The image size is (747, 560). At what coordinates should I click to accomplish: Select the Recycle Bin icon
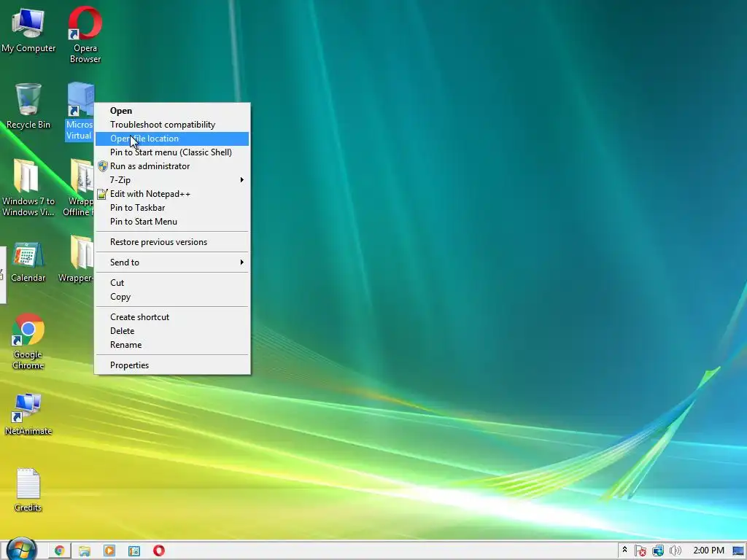click(x=28, y=106)
